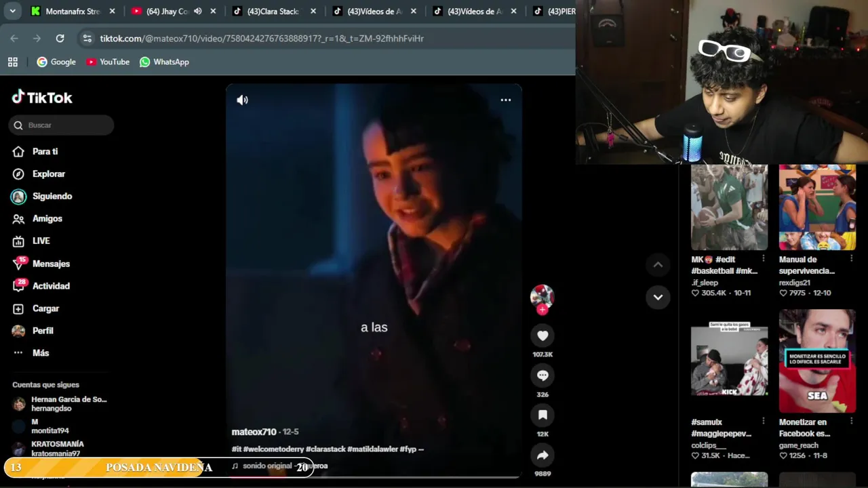This screenshot has width=868, height=488.
Task: Switch to the Jhay Cortez YouTube tab
Action: (x=168, y=11)
